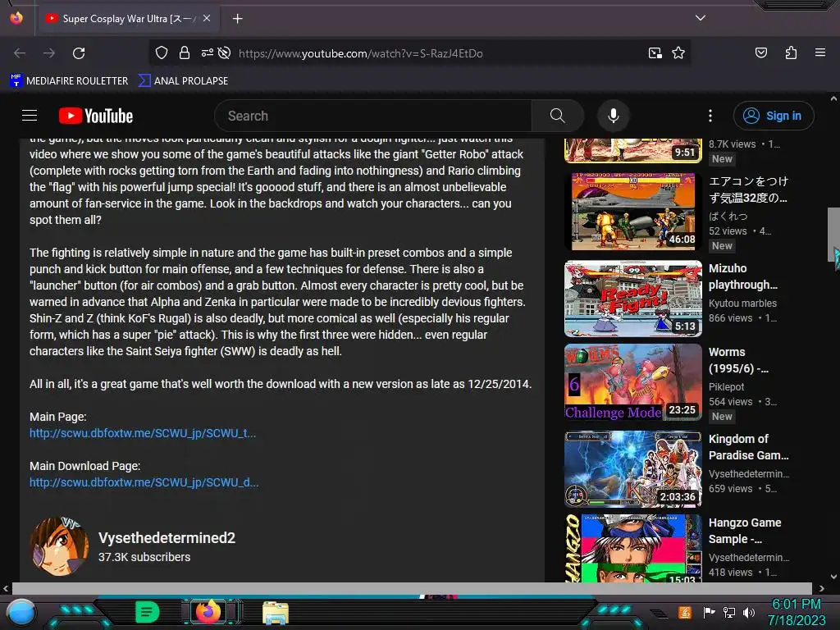Open the Hangzo Game Sample title
This screenshot has height=630, width=840.
[745, 531]
